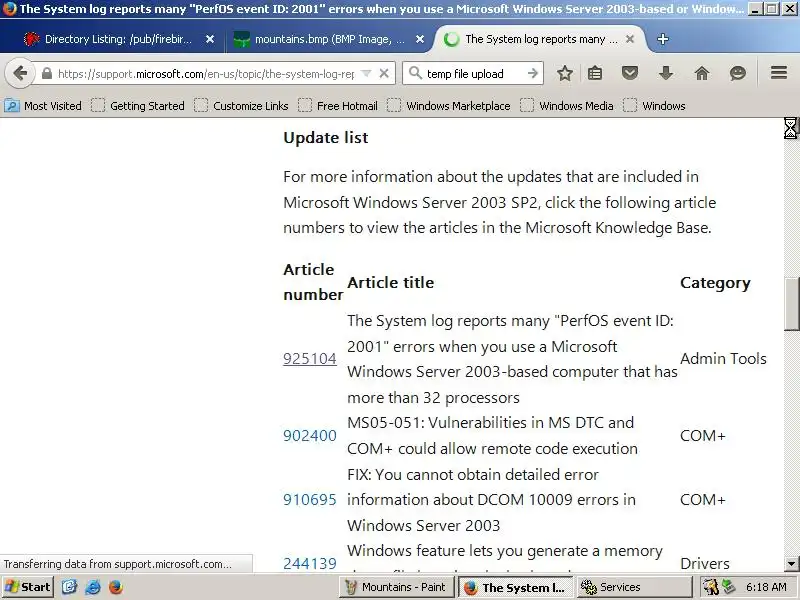Screen dimensions: 800x600
Task: Open the Hello chat smiley icon
Action: coord(738,73)
